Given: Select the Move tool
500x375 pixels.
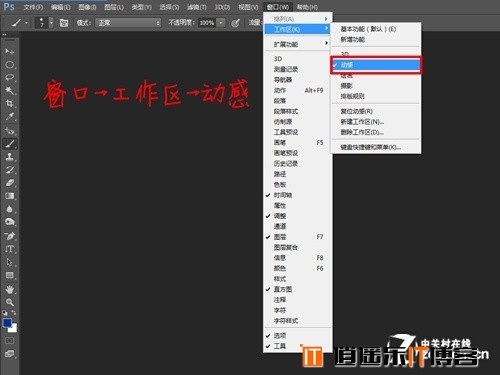Looking at the screenshot, I should [x=10, y=52].
